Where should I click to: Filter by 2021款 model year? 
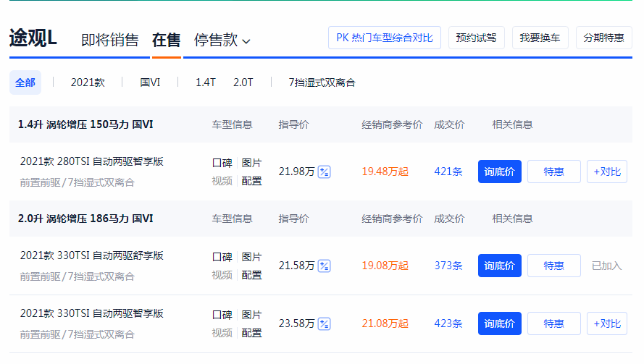(x=88, y=82)
